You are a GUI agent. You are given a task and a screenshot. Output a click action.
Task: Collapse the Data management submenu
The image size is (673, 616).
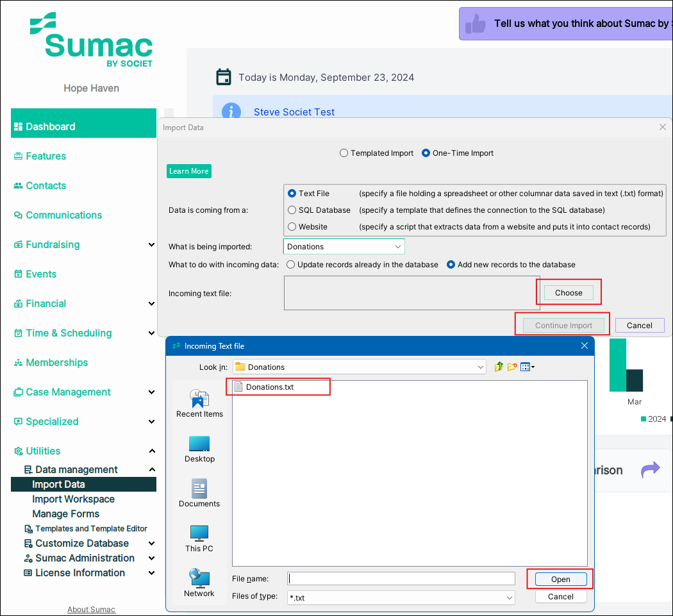coord(152,470)
